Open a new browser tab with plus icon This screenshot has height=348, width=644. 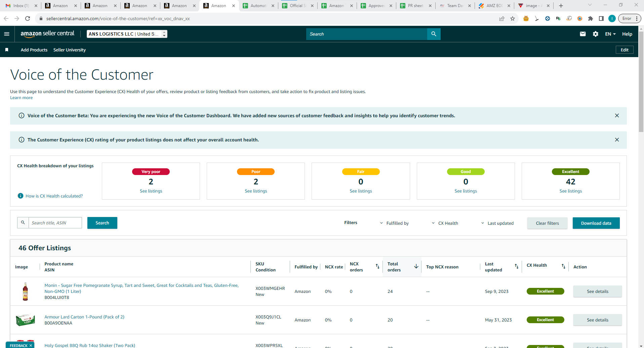click(561, 6)
